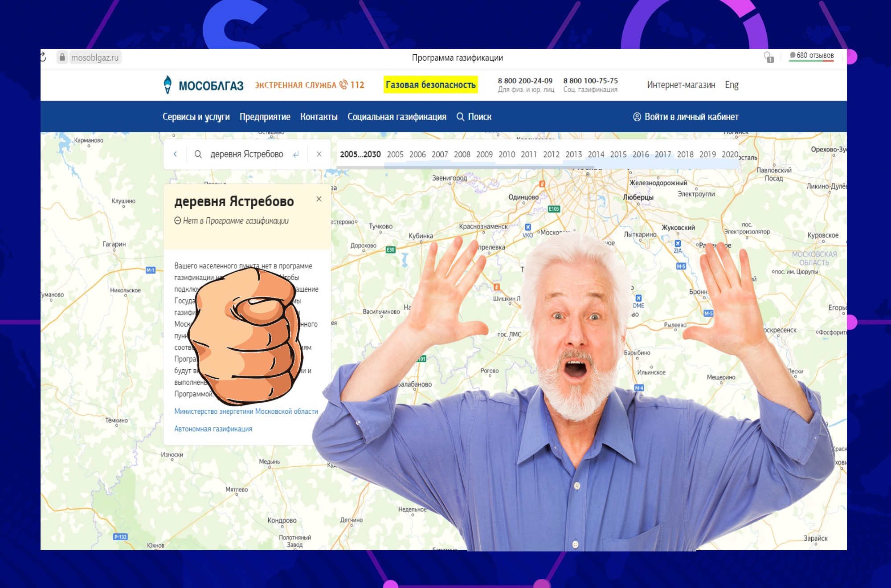Open Интернет-магазин link
The image size is (891, 588).
(681, 85)
